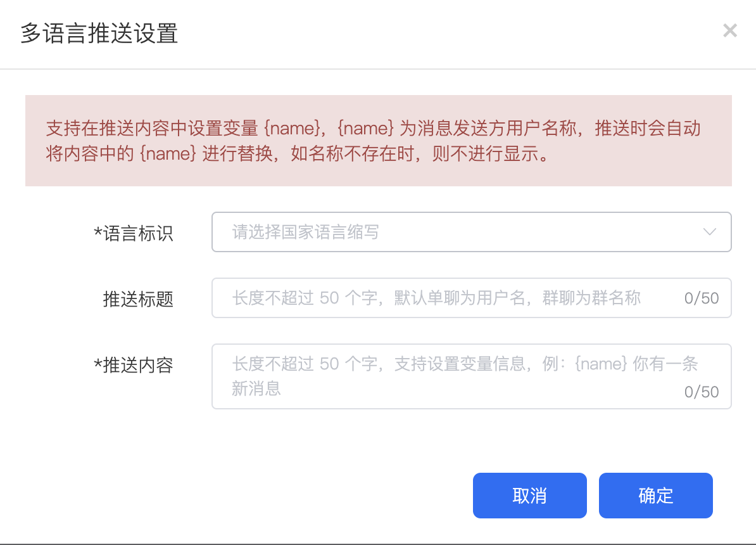Click the dialog title 多语言推送设置

pos(99,33)
